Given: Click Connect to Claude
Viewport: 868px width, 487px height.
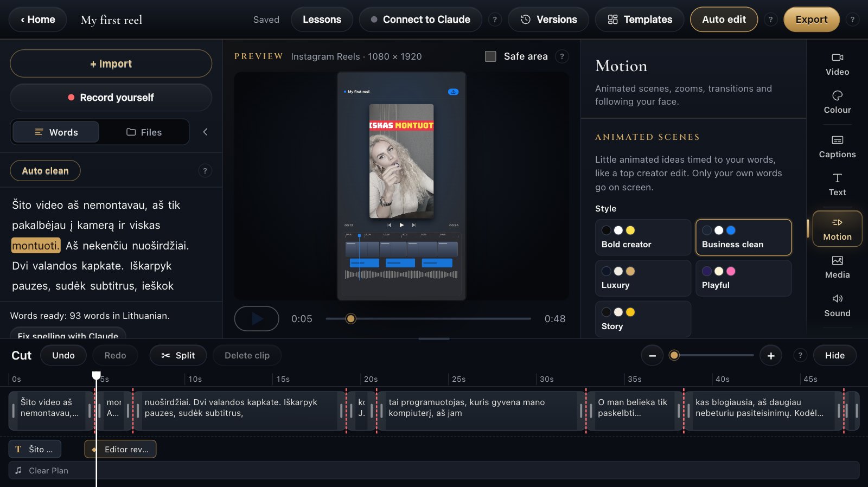Looking at the screenshot, I should tap(420, 20).
